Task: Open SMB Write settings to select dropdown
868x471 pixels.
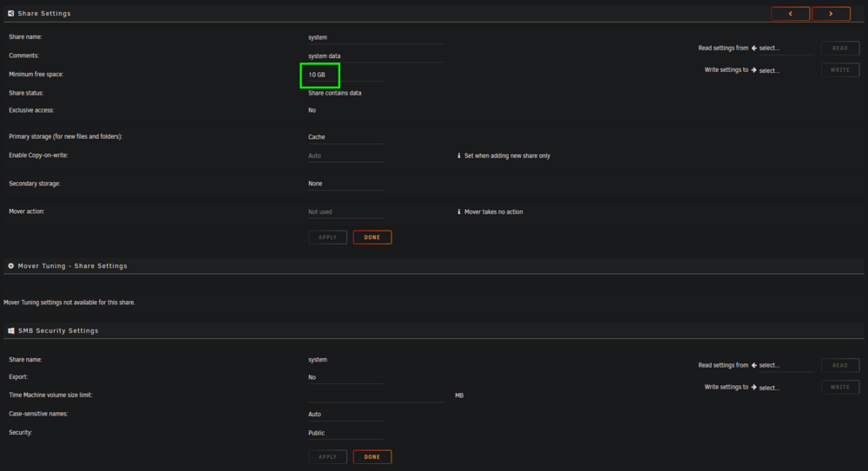Action: coord(786,388)
